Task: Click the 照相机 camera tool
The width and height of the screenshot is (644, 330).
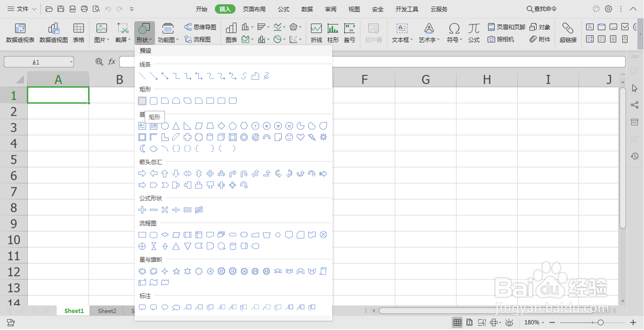Action: click(501, 40)
